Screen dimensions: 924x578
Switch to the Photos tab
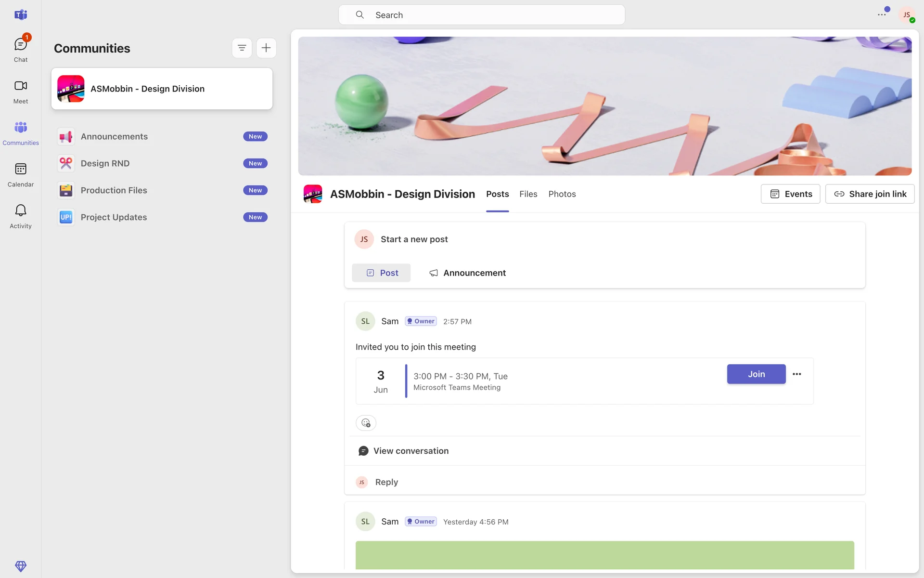pos(562,194)
